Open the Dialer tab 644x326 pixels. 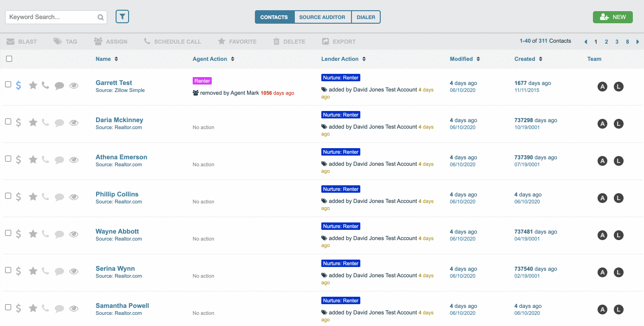(x=366, y=17)
